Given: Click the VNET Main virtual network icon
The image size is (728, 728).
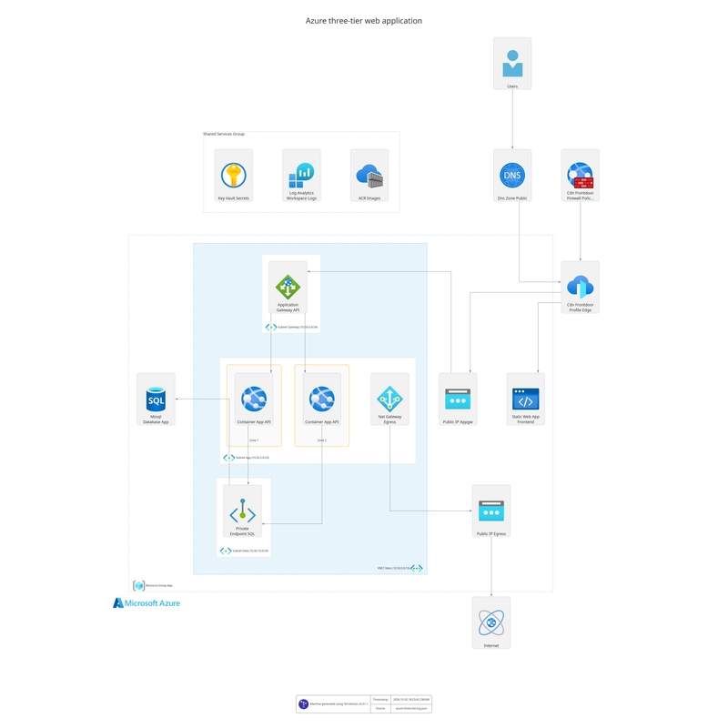Looking at the screenshot, I should point(417,568).
